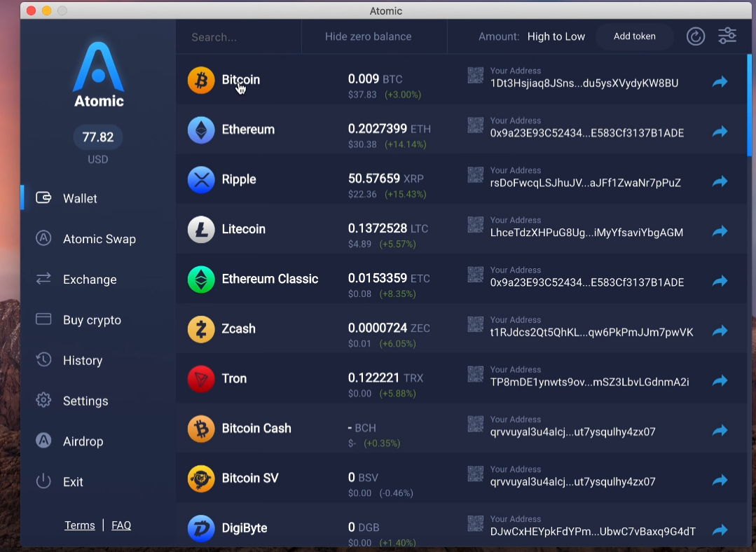Viewport: 756px width, 552px height.
Task: Select the 0.122221 TRX balance
Action: [386, 378]
